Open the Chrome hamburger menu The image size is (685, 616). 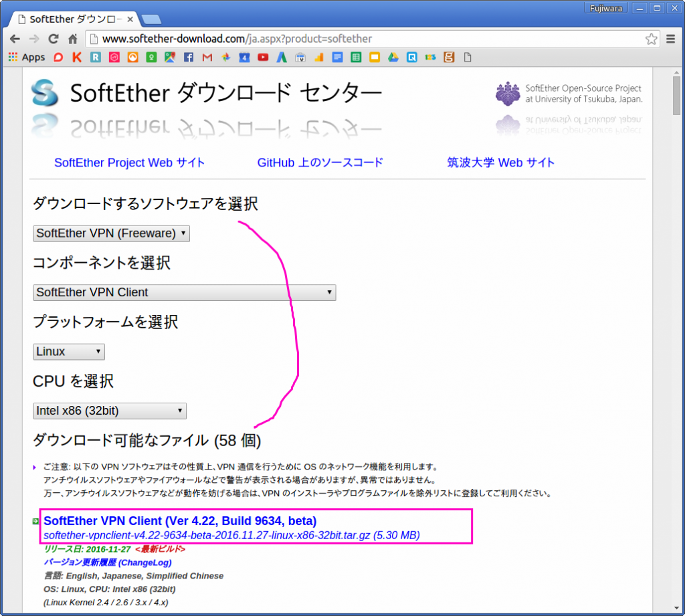click(x=670, y=39)
